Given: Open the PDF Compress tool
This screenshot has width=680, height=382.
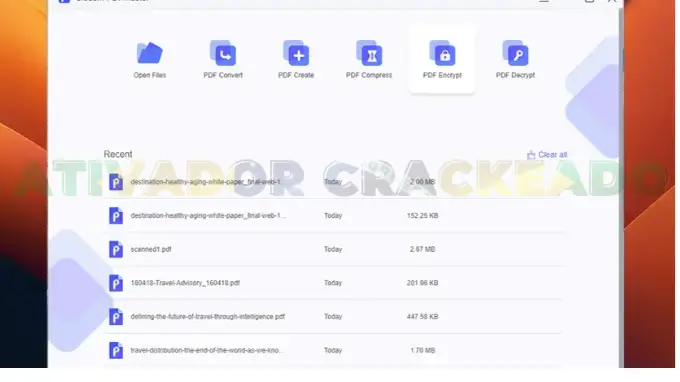Looking at the screenshot, I should point(369,53).
